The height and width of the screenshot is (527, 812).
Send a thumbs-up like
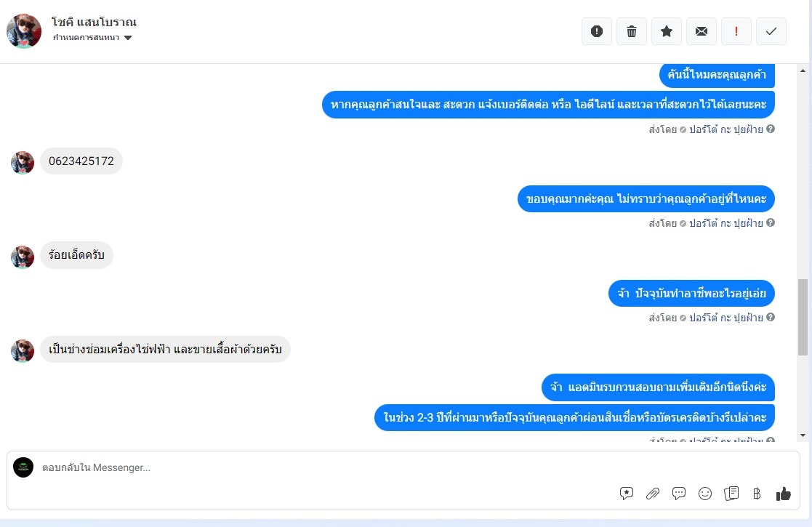[783, 494]
